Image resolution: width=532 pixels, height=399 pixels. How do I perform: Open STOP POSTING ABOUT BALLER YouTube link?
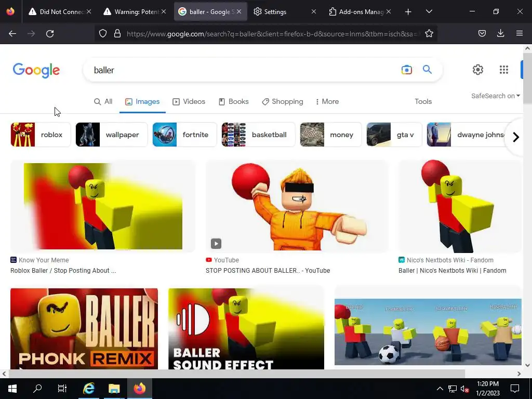(x=268, y=271)
